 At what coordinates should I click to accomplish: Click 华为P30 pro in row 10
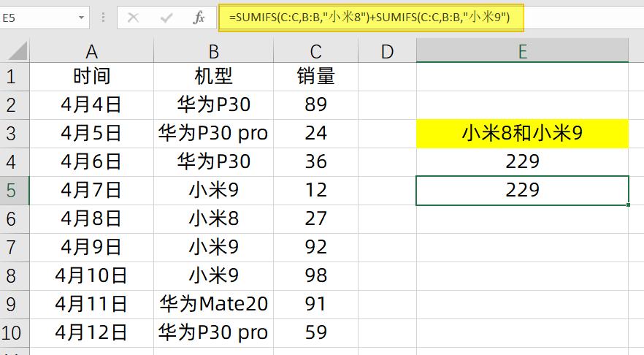213,332
